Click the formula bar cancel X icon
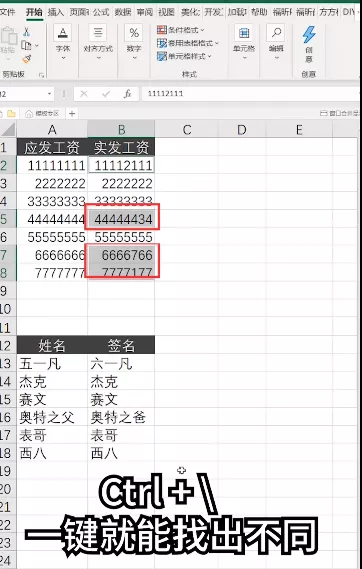The height and width of the screenshot is (569, 362). 84,94
